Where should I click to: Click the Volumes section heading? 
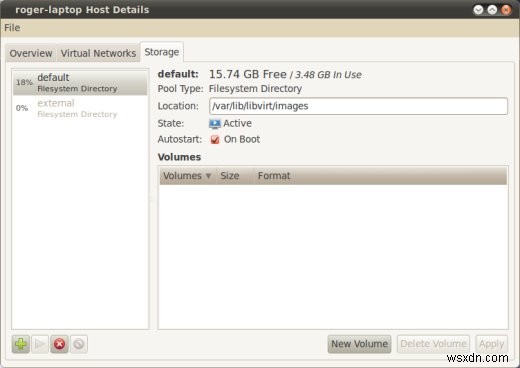[x=179, y=157]
